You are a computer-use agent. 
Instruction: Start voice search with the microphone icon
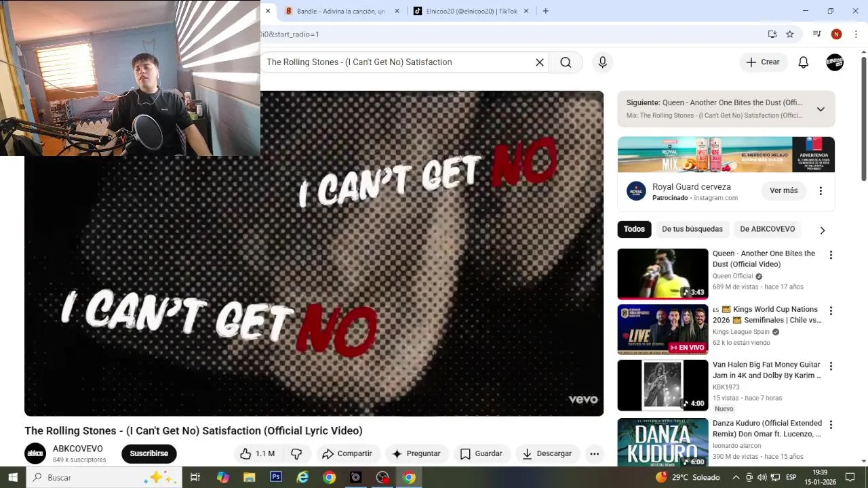[602, 62]
